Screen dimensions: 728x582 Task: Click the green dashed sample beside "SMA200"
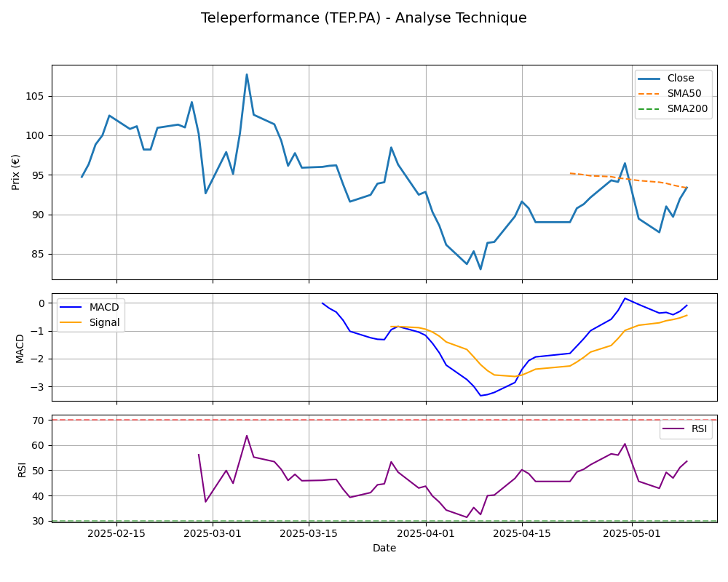point(649,109)
